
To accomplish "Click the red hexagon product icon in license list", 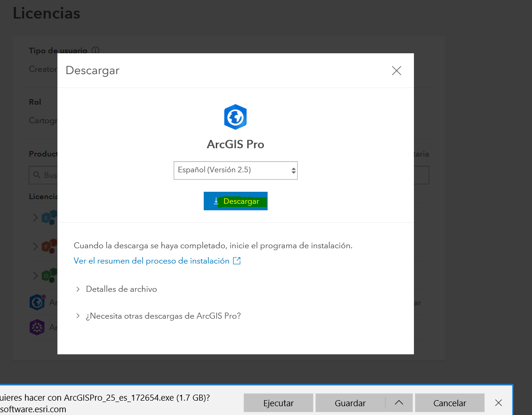I will [x=49, y=246].
